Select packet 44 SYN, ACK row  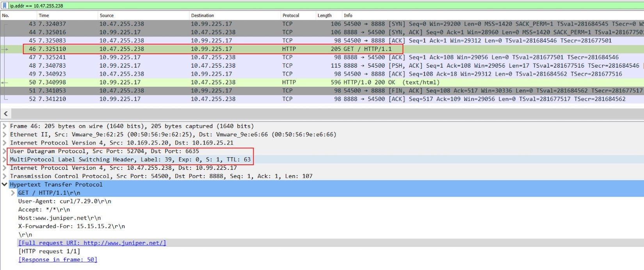(322, 32)
